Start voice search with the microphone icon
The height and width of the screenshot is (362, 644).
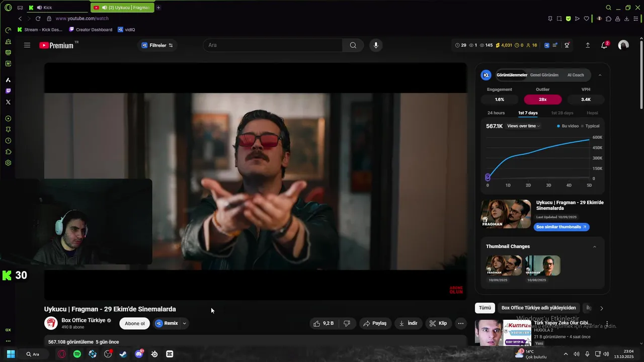coord(375,45)
